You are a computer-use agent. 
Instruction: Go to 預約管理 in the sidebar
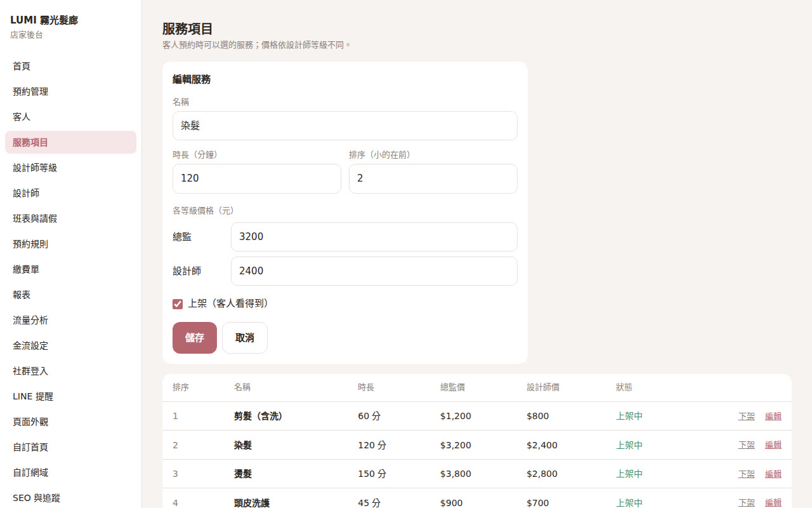pos(70,91)
